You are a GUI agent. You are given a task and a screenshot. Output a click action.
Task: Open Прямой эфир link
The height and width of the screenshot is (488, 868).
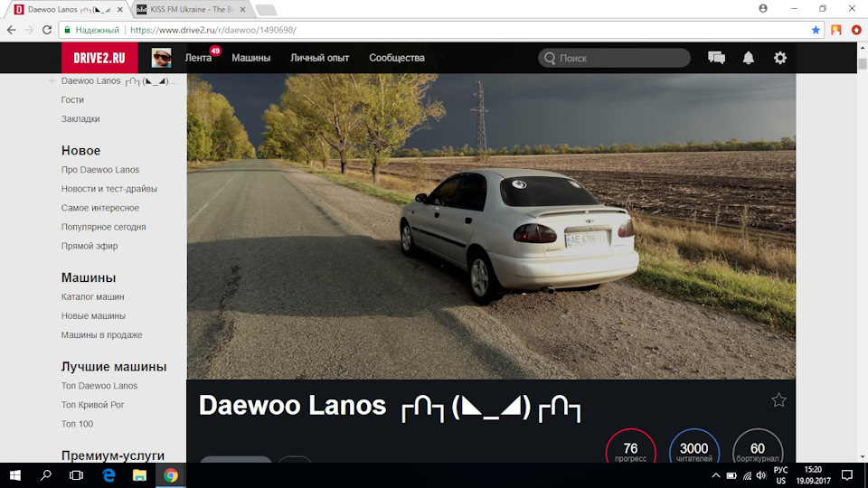(x=90, y=246)
